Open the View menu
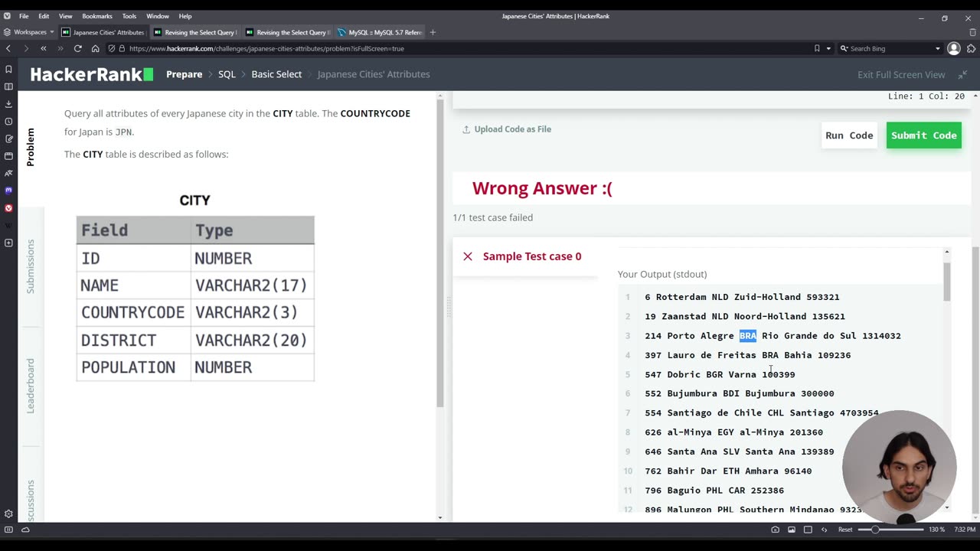This screenshot has width=980, height=551. coord(66,15)
